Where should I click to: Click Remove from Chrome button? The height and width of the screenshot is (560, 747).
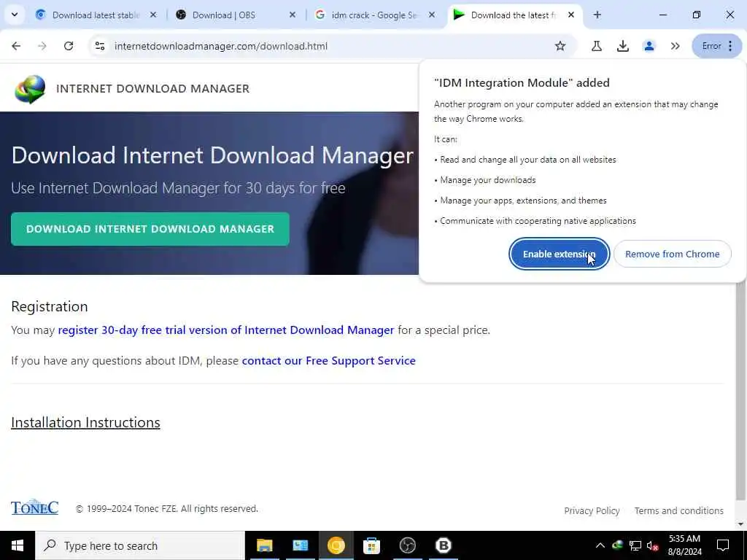672,254
